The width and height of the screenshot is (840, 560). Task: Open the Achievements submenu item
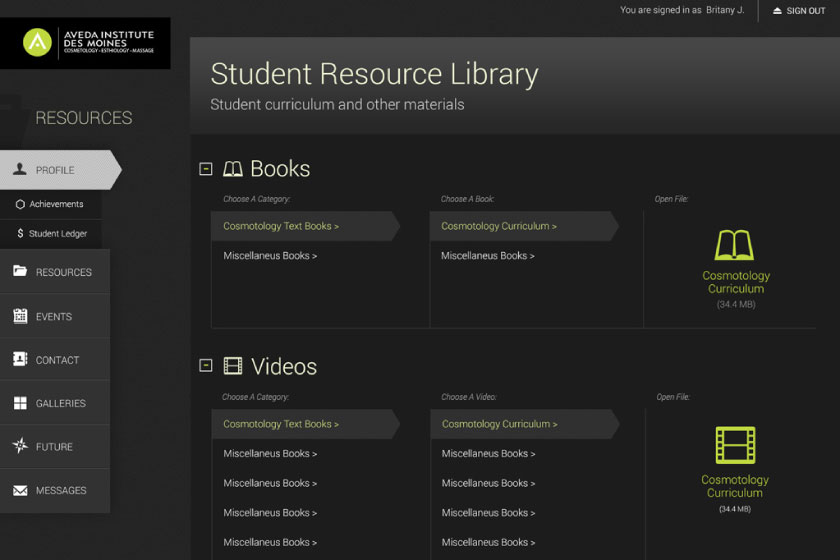(x=51, y=204)
